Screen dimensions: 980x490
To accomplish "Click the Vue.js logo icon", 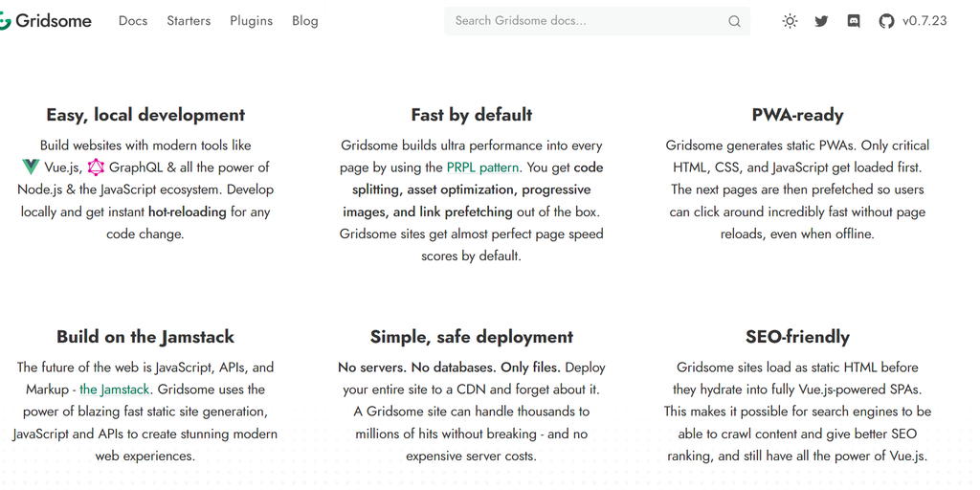I will [x=31, y=167].
